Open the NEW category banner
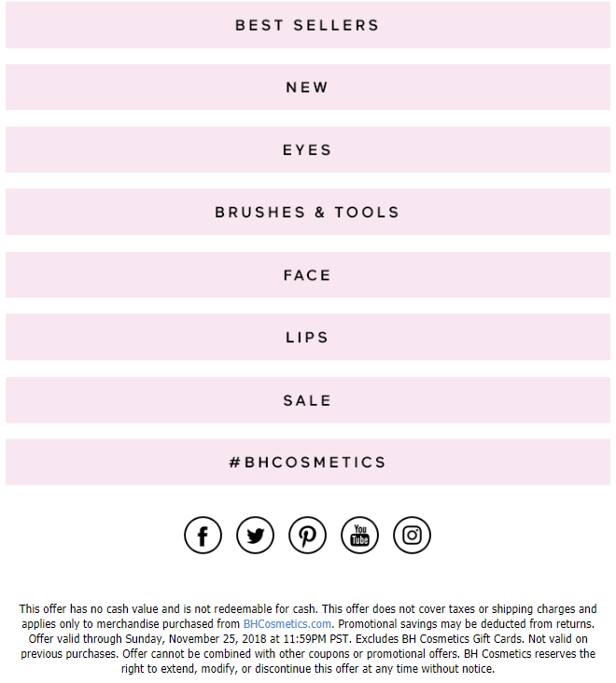 (x=308, y=87)
